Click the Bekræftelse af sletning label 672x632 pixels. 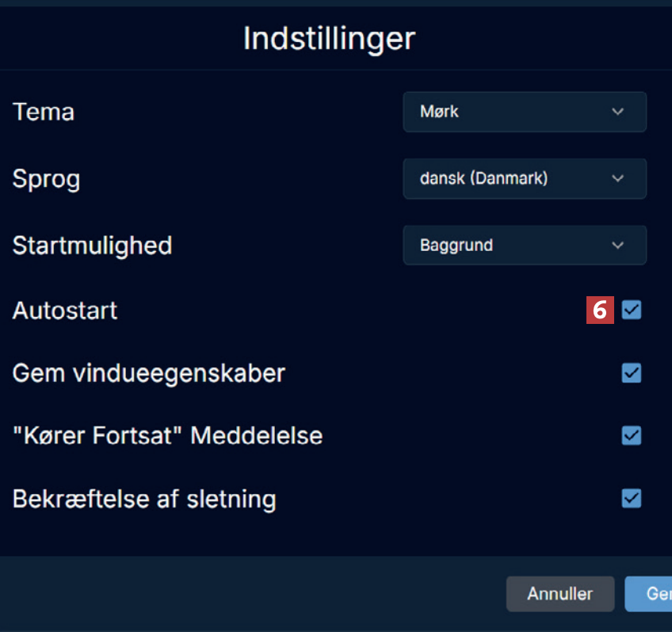(144, 499)
